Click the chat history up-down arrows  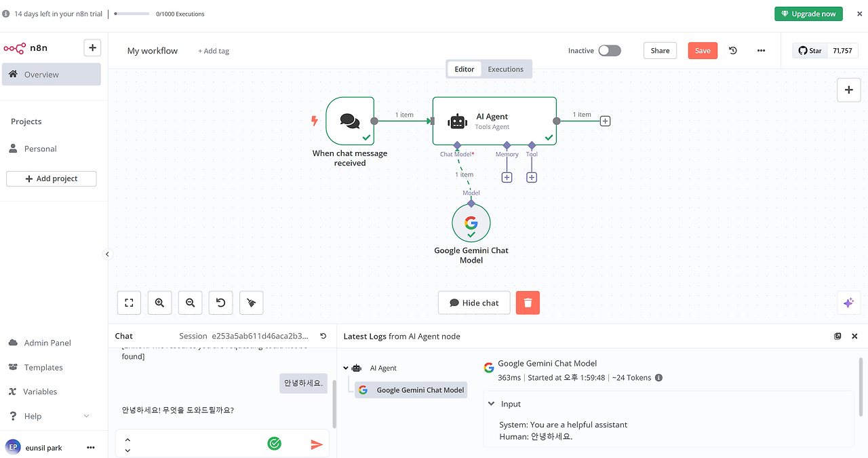pyautogui.click(x=127, y=444)
